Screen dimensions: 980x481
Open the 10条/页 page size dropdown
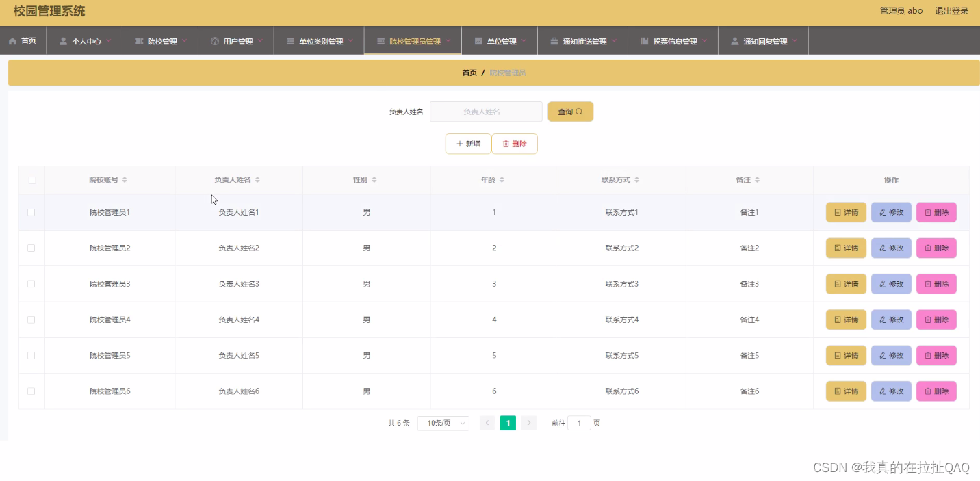(x=443, y=423)
